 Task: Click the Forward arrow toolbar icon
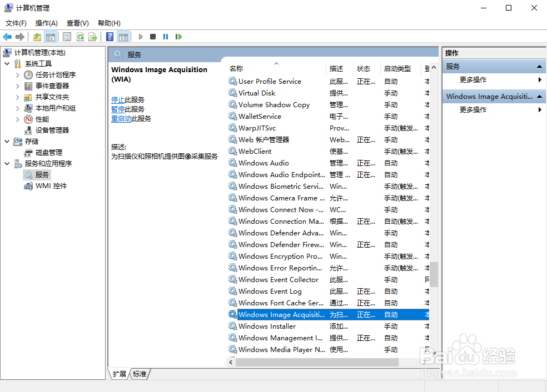(x=20, y=37)
